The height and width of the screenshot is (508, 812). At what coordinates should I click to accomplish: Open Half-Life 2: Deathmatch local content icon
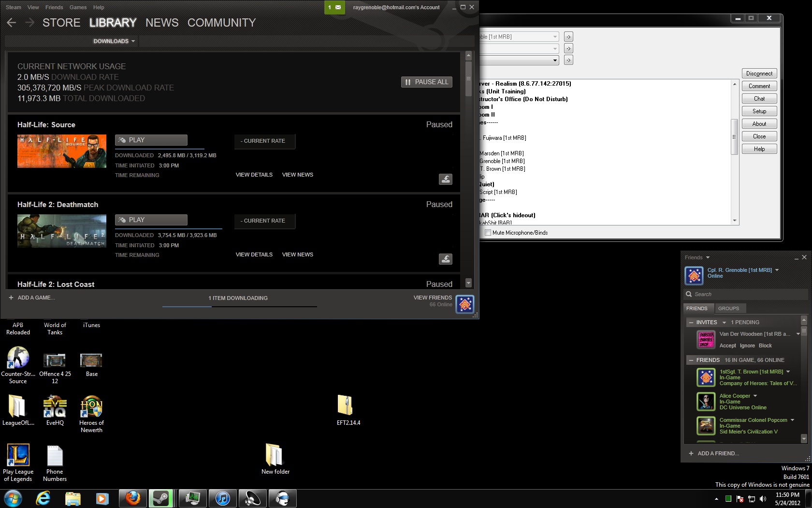(446, 259)
